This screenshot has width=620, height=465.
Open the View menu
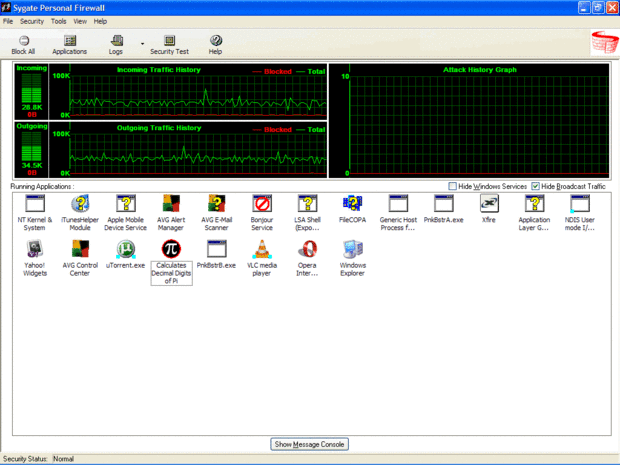pos(80,21)
